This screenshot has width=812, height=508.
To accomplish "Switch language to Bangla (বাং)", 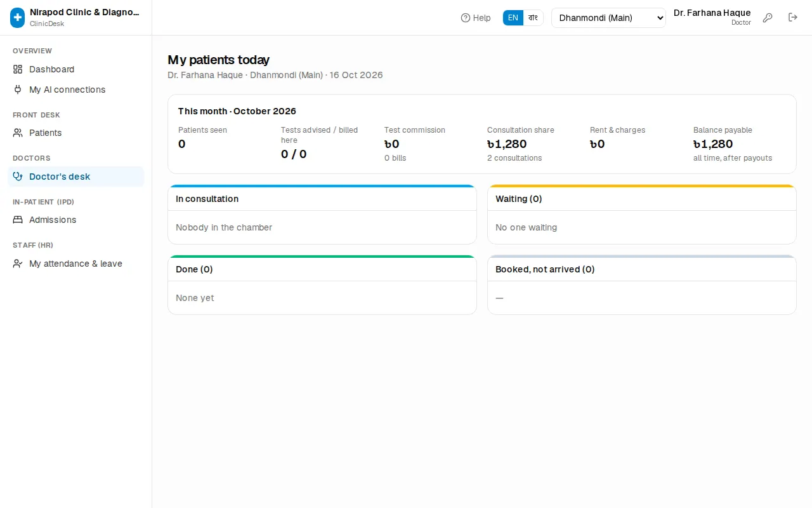I will (533, 18).
